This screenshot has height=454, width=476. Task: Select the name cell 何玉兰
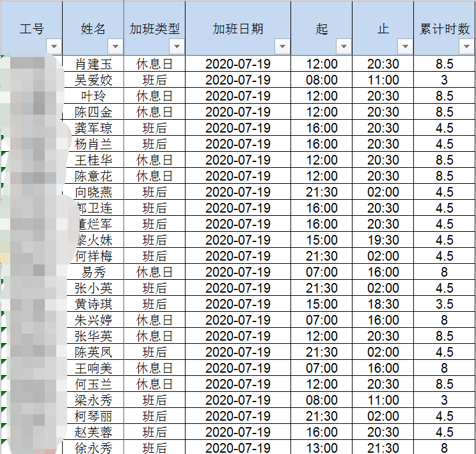(x=93, y=384)
